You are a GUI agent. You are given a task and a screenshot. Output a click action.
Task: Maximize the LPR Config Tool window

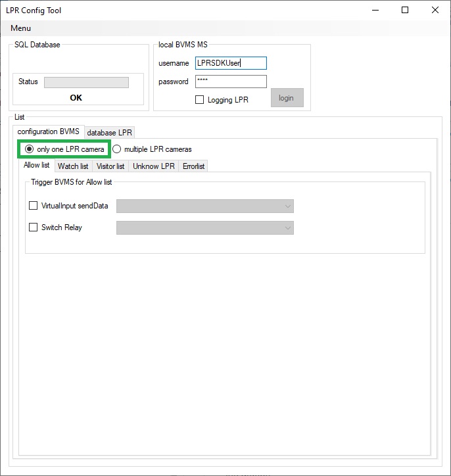coord(405,10)
